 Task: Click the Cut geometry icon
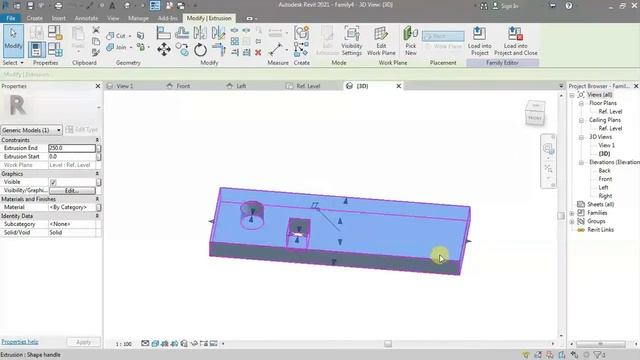tap(116, 36)
